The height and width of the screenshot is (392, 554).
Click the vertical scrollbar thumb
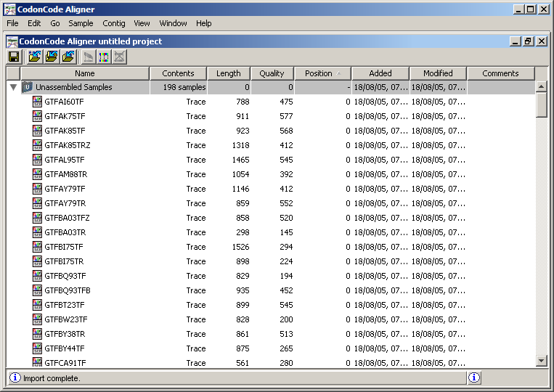tap(541, 105)
